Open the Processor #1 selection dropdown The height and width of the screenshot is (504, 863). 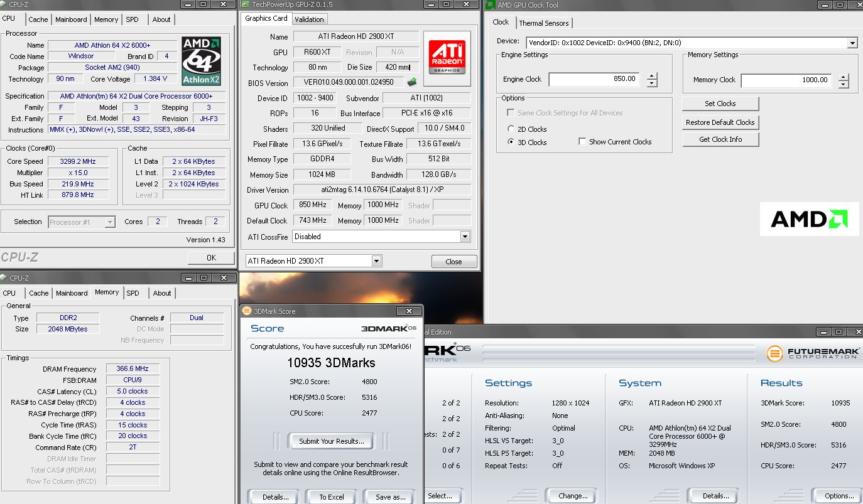tap(111, 222)
